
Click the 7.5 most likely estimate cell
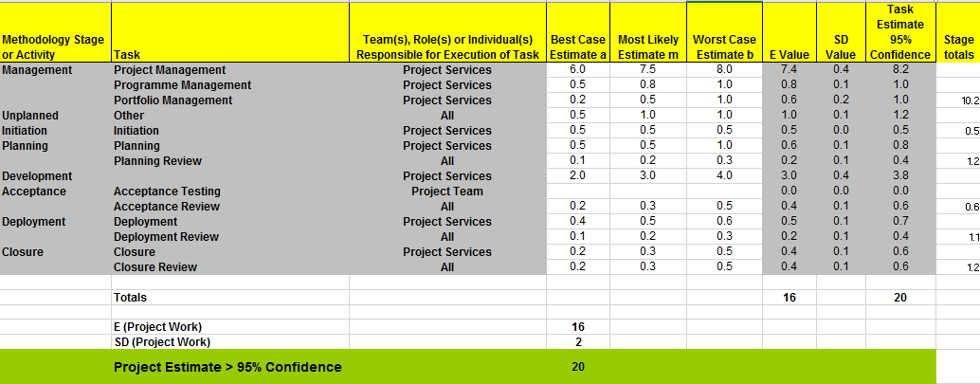tap(647, 70)
